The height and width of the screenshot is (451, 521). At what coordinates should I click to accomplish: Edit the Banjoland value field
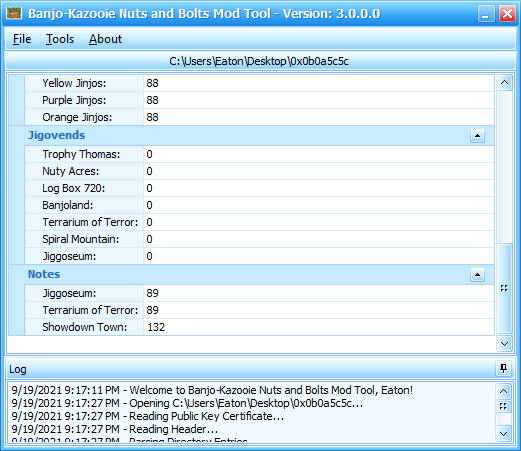(x=319, y=205)
